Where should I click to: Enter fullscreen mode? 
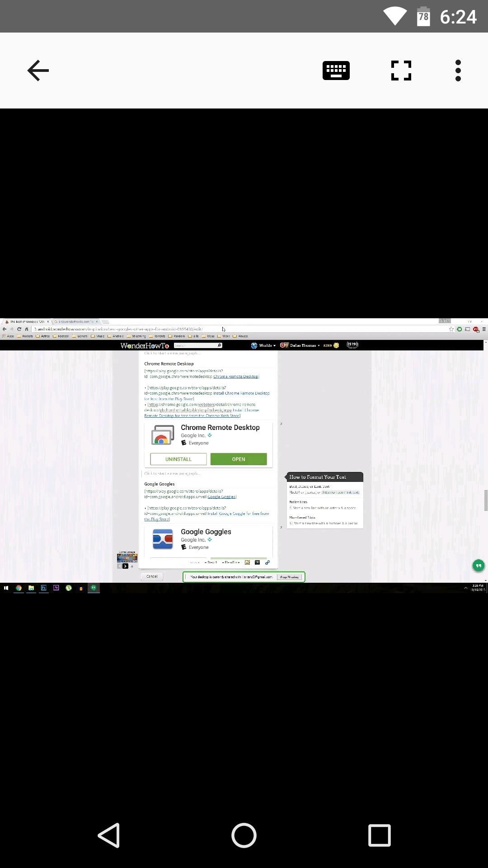[401, 71]
